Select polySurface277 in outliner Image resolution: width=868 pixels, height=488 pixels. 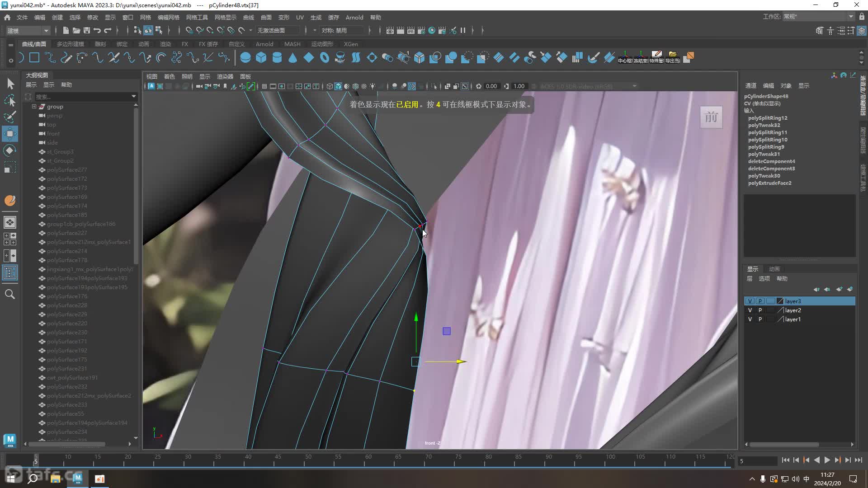(x=67, y=170)
